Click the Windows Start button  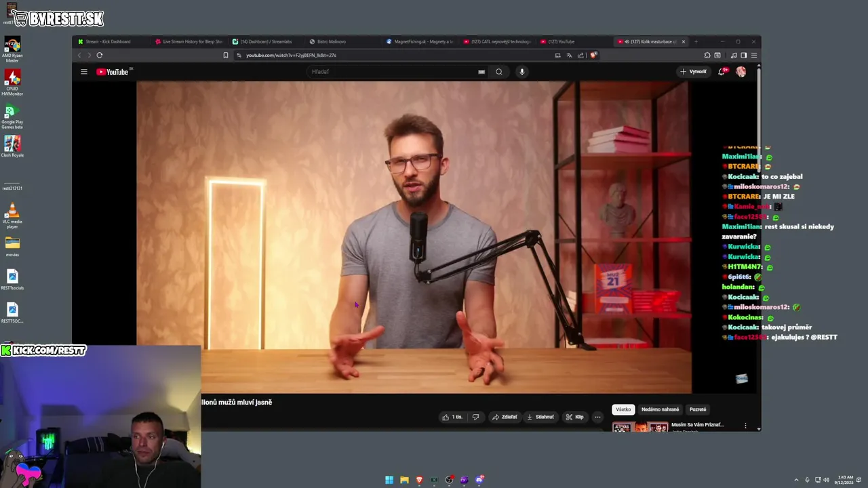pos(389,480)
